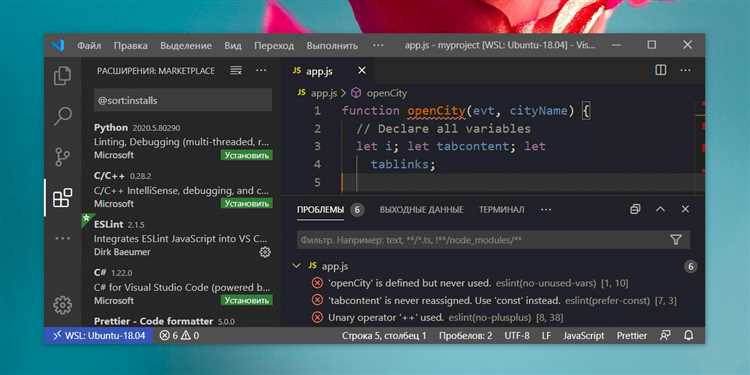Click Prettier status bar item
Image resolution: width=750 pixels, height=375 pixels.
click(631, 336)
